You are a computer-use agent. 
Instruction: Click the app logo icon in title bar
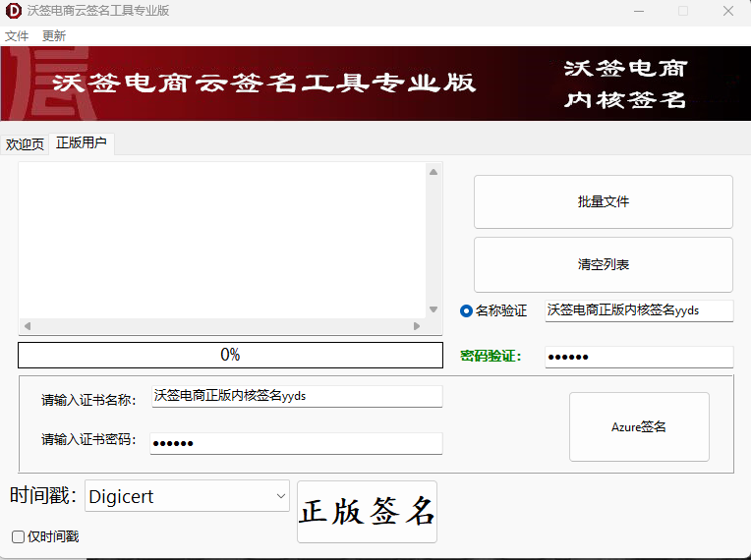point(13,11)
